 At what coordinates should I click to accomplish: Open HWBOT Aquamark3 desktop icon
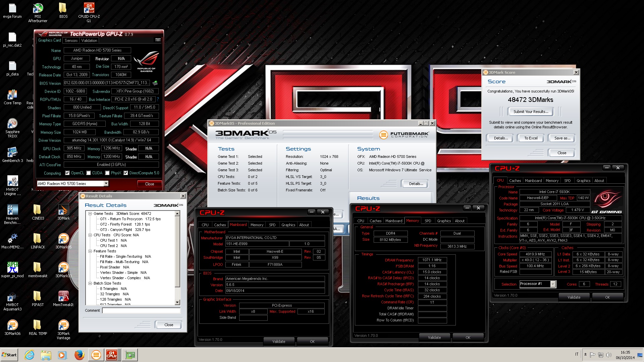(12, 301)
